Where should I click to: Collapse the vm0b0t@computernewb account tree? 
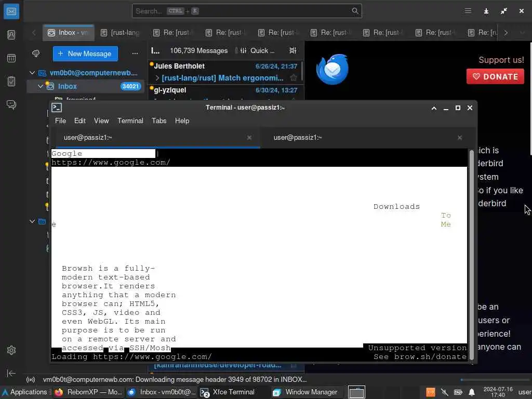[32, 73]
